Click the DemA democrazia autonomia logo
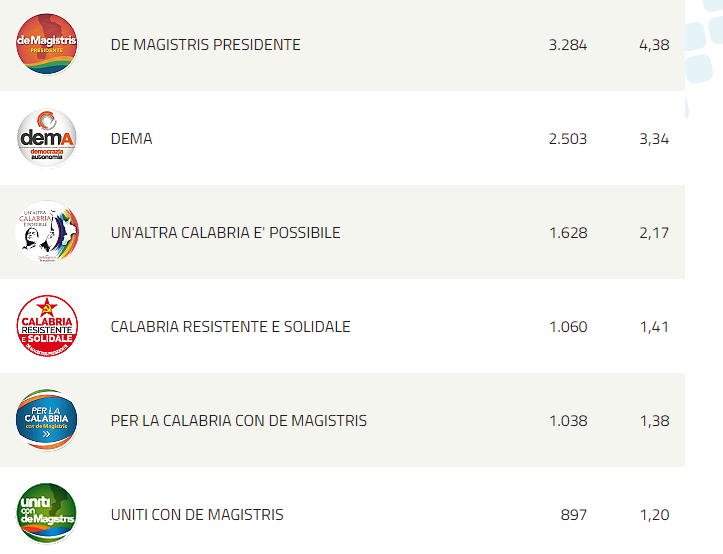 47,138
